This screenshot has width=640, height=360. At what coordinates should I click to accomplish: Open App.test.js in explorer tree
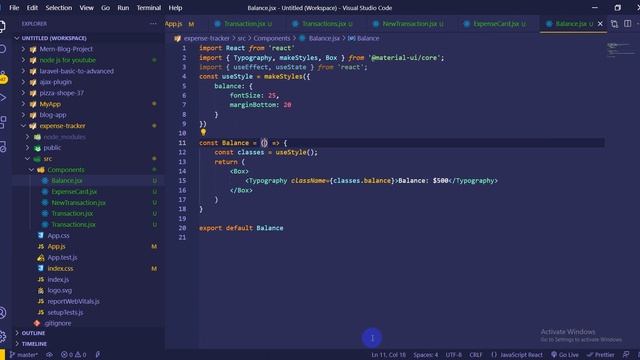coord(62,258)
